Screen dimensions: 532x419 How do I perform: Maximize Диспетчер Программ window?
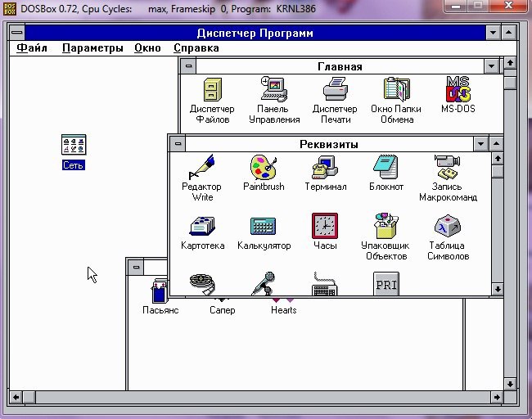[x=508, y=33]
